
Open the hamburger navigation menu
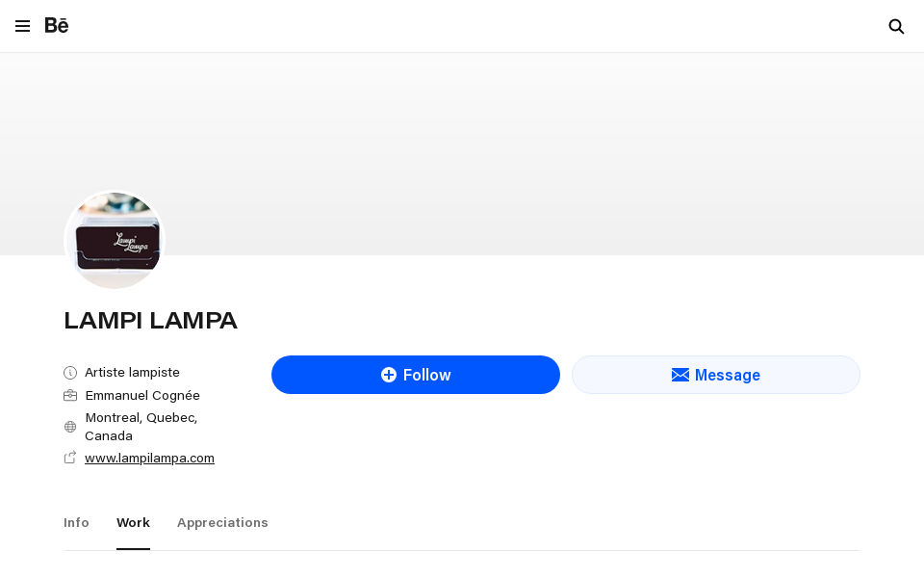pos(22,26)
